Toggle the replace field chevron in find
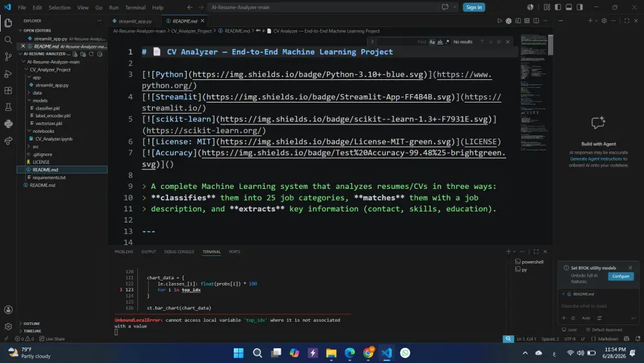The height and width of the screenshot is (363, 644). tap(372, 41)
